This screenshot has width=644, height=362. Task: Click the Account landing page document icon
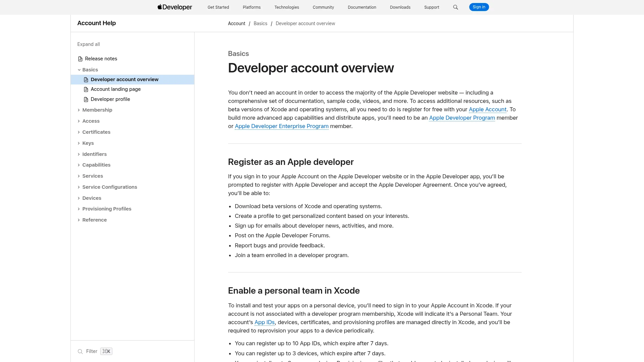(86, 89)
